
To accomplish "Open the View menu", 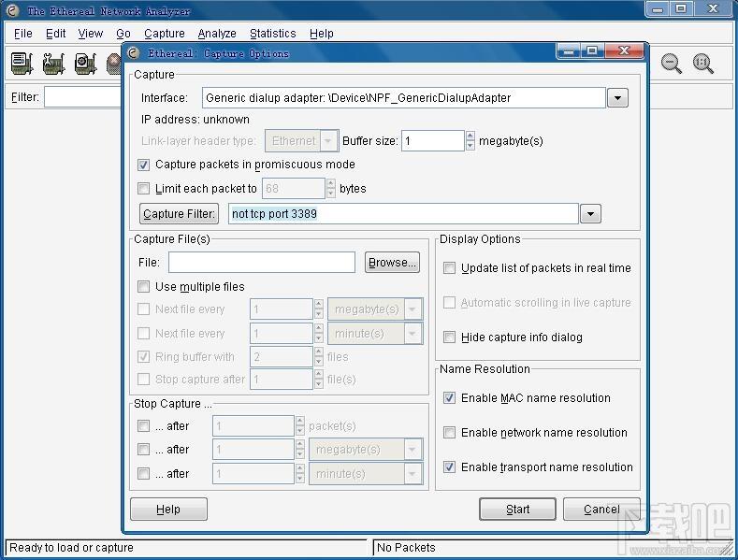I will click(91, 34).
